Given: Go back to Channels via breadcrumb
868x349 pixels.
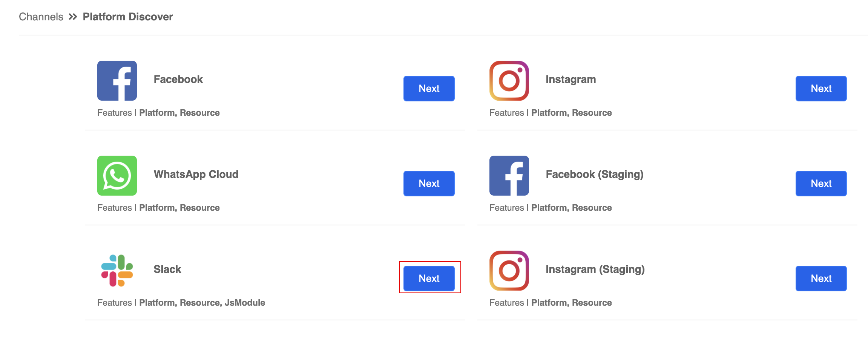Looking at the screenshot, I should pos(41,17).
